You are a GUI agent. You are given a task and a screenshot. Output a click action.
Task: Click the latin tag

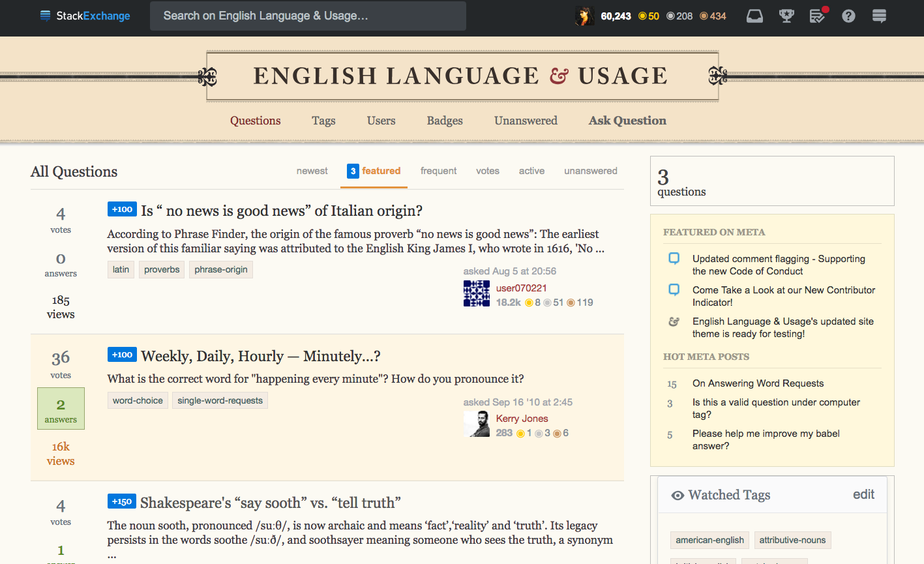coord(121,269)
